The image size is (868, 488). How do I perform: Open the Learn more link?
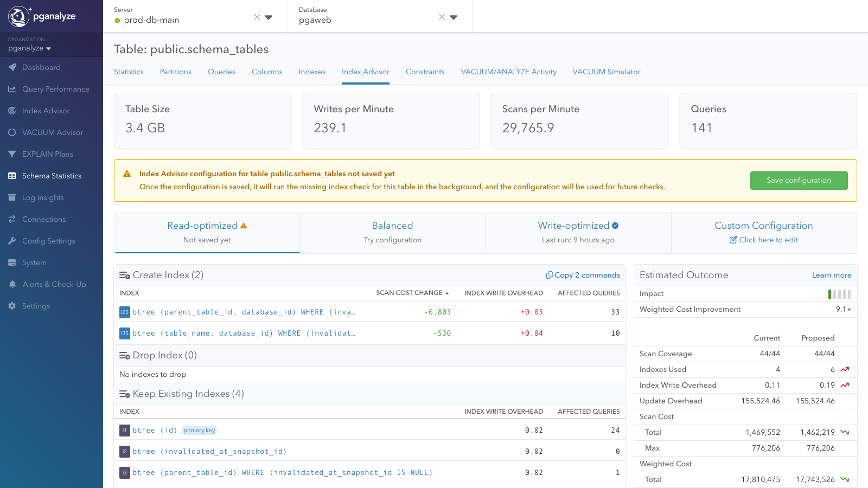pyautogui.click(x=832, y=275)
